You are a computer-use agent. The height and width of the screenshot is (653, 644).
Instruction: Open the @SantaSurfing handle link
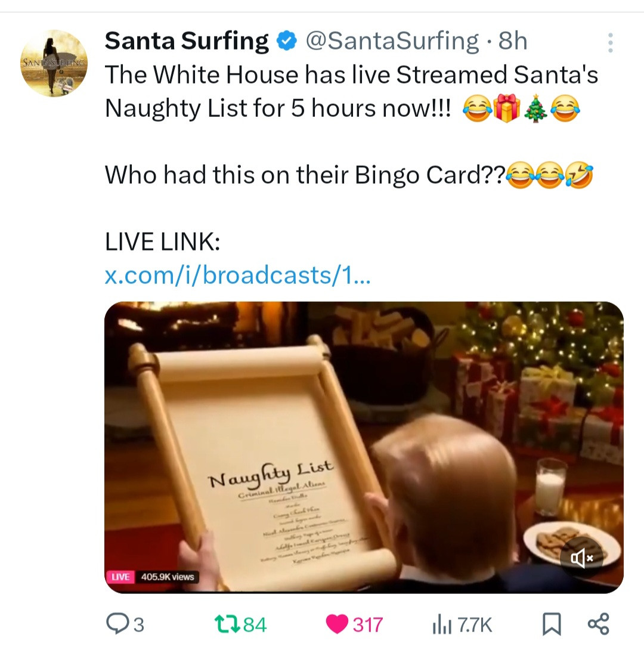tap(392, 41)
